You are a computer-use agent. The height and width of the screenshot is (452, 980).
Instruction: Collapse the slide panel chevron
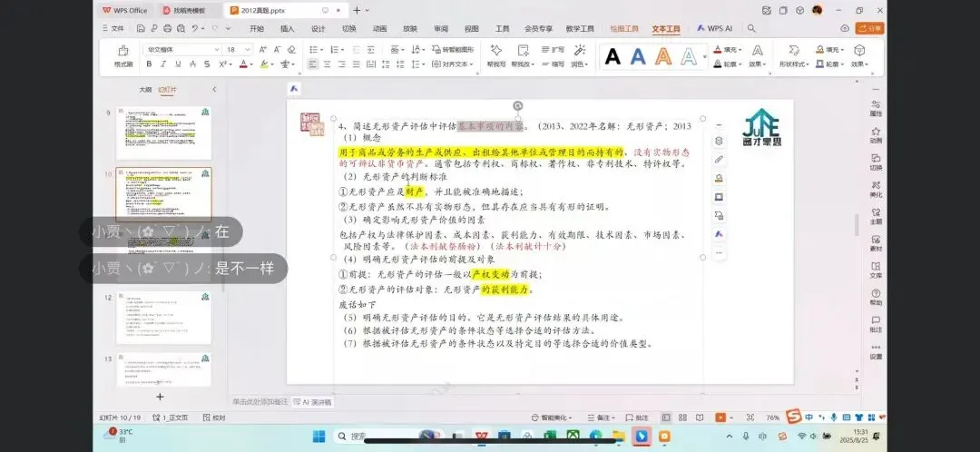[214, 89]
